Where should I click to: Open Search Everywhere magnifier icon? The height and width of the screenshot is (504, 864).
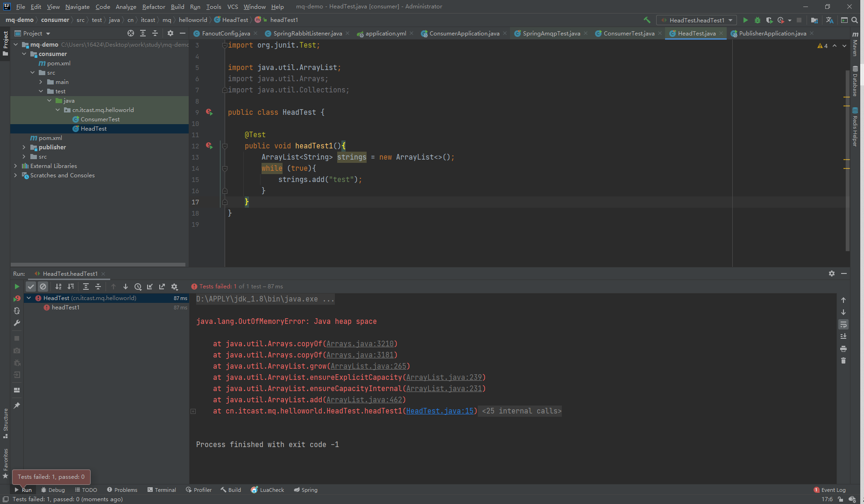(x=855, y=20)
